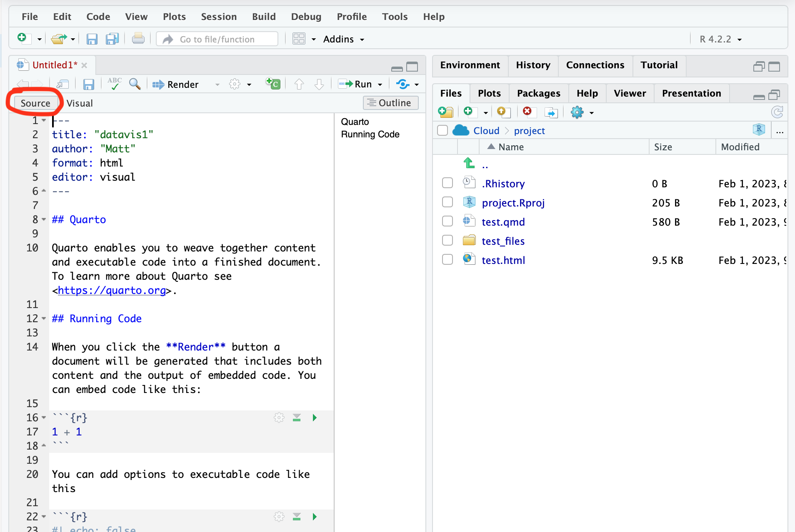Click the Go to file/function field

217,39
